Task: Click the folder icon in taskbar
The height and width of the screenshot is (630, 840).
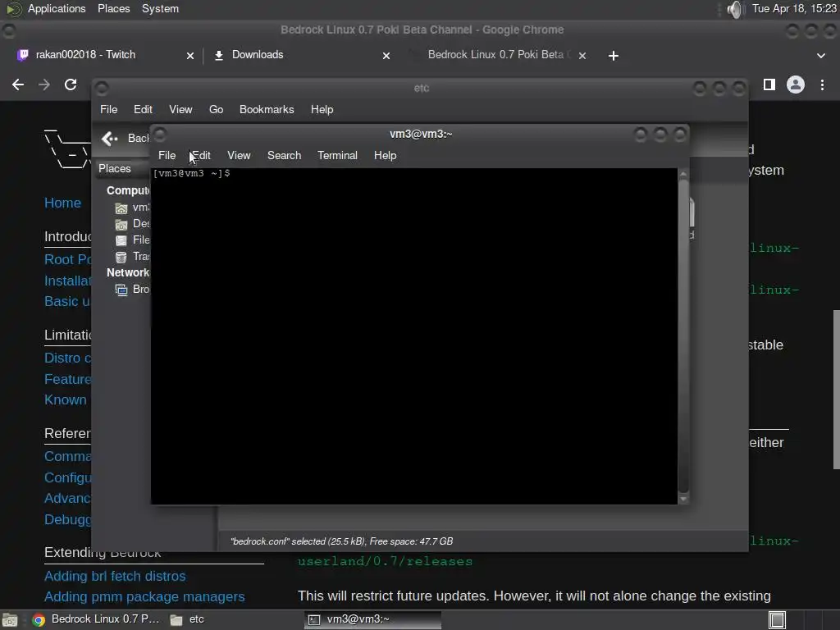Action: pyautogui.click(x=176, y=620)
